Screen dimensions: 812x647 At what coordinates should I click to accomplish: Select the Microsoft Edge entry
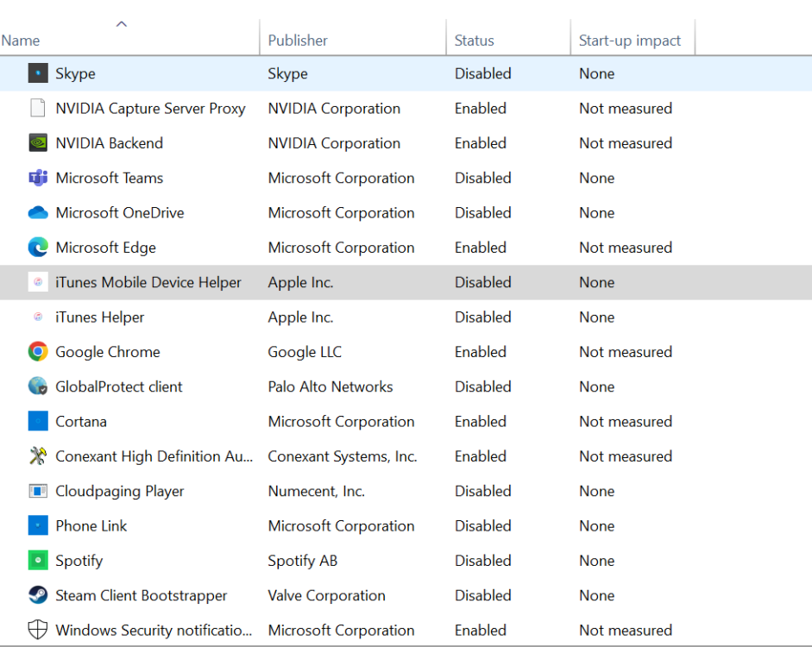(x=105, y=248)
